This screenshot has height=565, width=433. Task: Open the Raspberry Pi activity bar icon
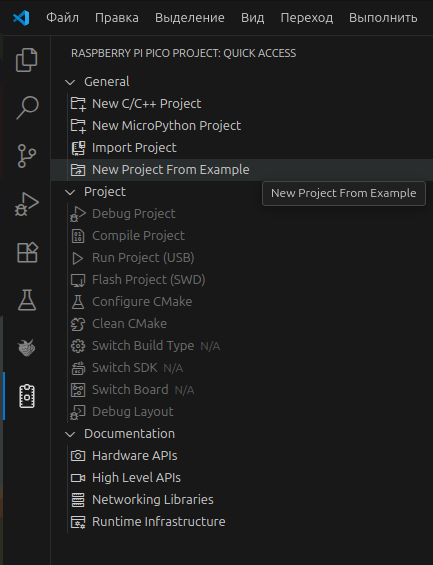[x=27, y=348]
